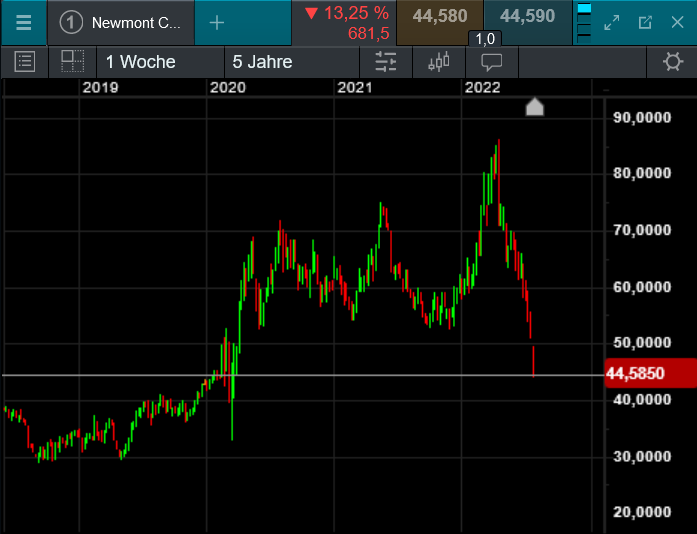
Task: Click the sell price 44,580 button
Action: coord(439,17)
